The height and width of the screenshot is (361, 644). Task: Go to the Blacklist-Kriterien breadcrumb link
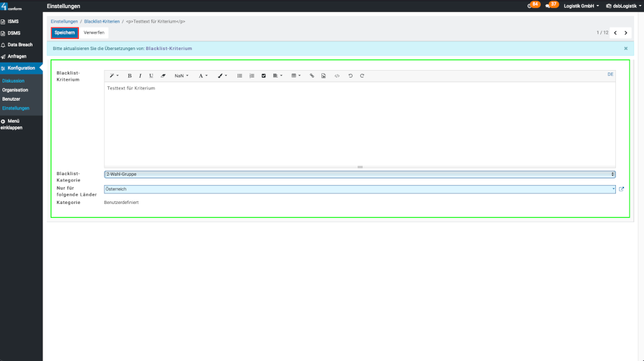[x=102, y=21]
